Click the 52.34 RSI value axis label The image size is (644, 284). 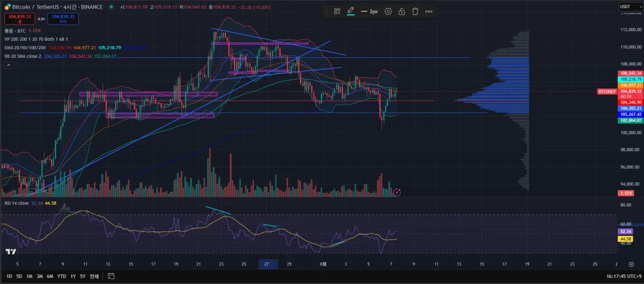pos(625,231)
